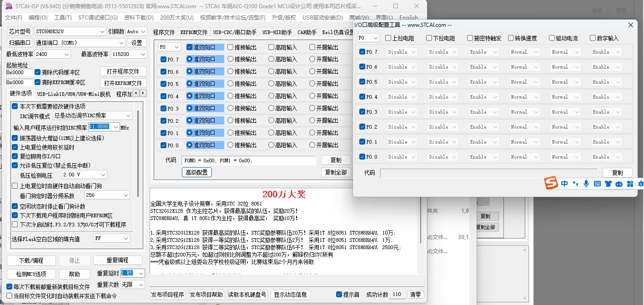Uncheck the P0.5 pin checkbox in the main window
644x305 pixels.
(x=164, y=84)
